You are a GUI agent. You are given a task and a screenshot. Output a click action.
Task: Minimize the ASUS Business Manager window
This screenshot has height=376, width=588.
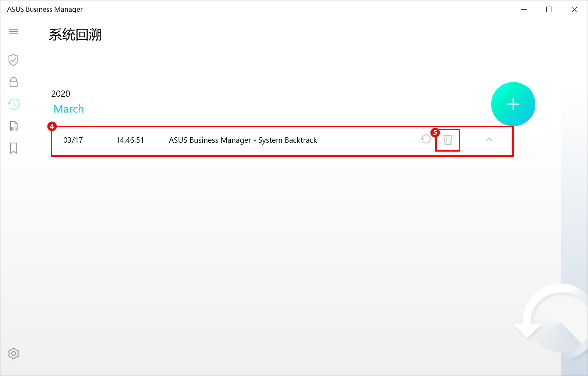(x=524, y=10)
